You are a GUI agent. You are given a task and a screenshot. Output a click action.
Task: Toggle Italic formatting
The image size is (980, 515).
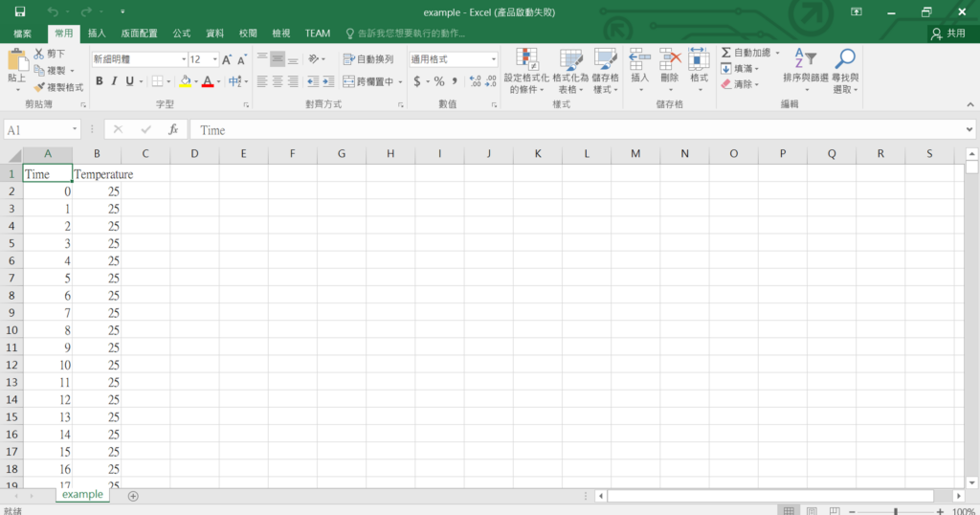pos(113,82)
